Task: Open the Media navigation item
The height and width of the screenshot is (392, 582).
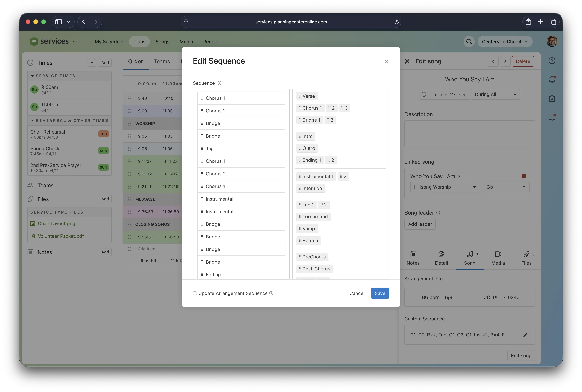Action: click(186, 42)
